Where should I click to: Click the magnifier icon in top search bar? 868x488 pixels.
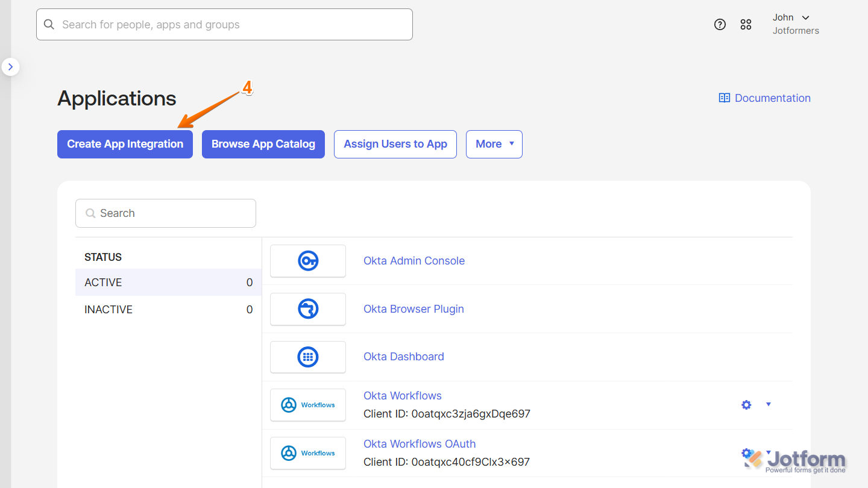49,25
